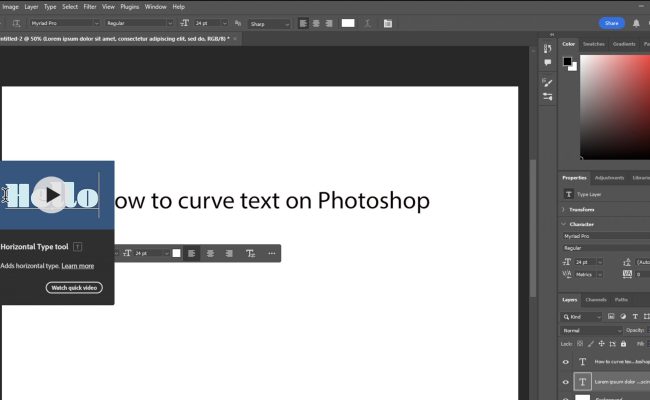Open the Comments panel icon
The height and width of the screenshot is (400, 650).
548,63
